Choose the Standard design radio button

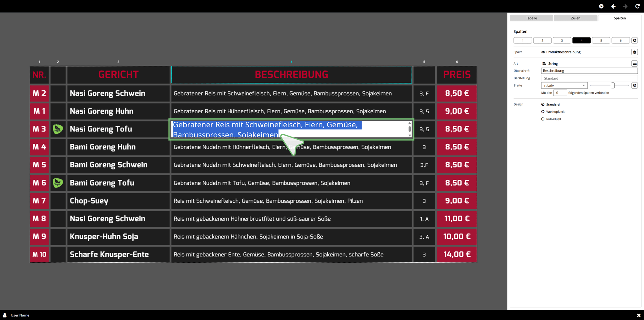tap(543, 104)
